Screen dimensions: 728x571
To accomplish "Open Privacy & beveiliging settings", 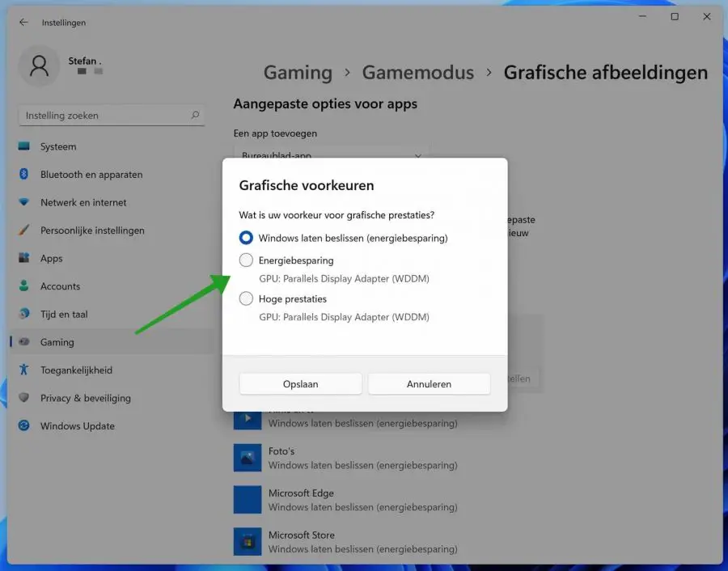I will (112, 397).
